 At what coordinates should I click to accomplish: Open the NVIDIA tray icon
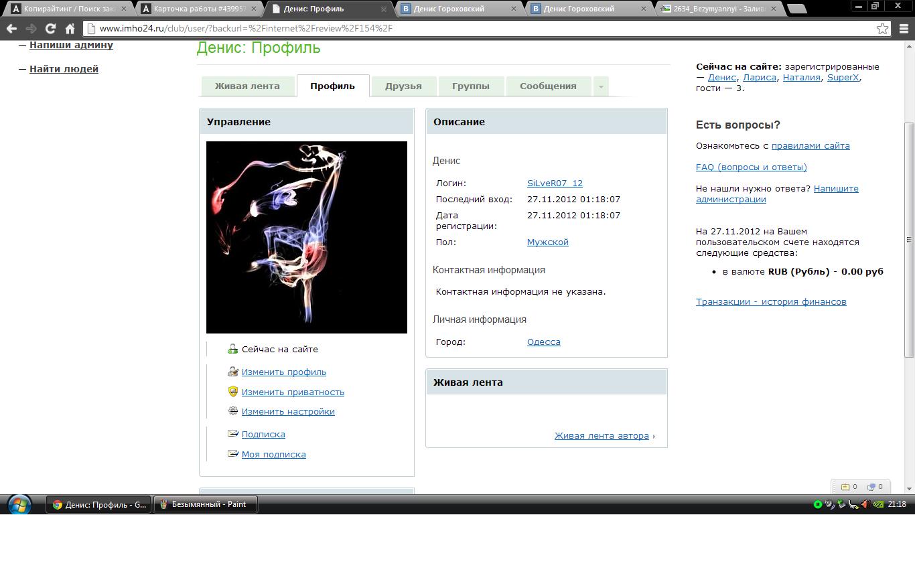click(878, 504)
